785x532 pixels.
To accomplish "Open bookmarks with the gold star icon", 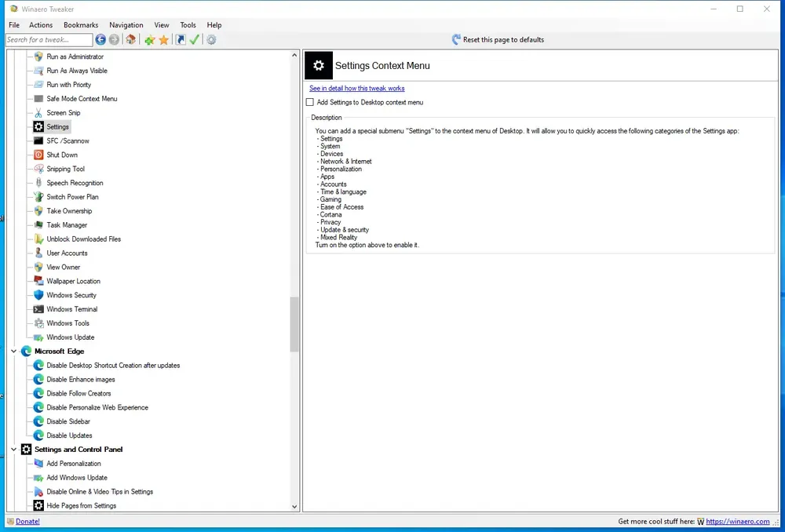I will pyautogui.click(x=164, y=40).
